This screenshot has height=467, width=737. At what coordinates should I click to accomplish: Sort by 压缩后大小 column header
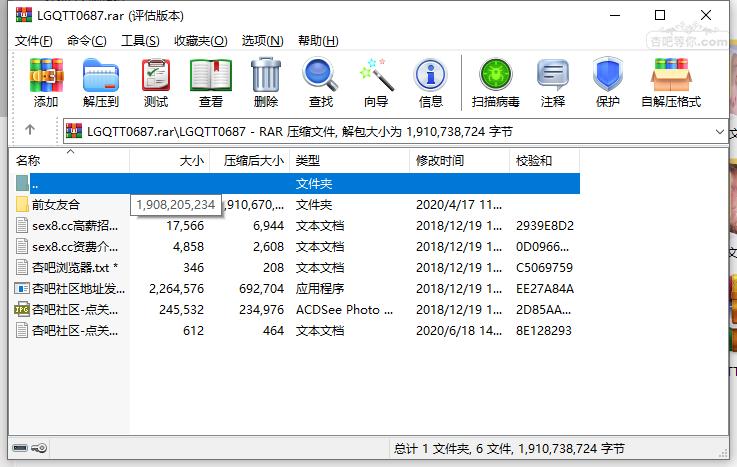point(250,161)
